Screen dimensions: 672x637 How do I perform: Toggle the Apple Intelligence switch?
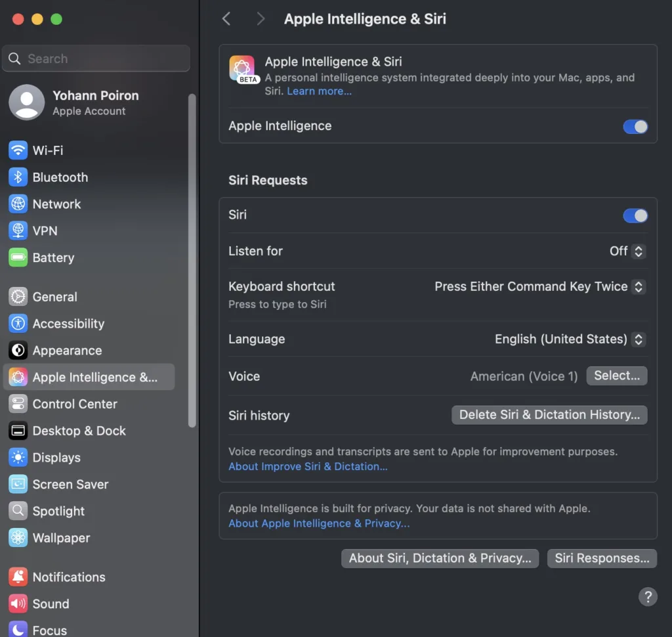pyautogui.click(x=635, y=127)
